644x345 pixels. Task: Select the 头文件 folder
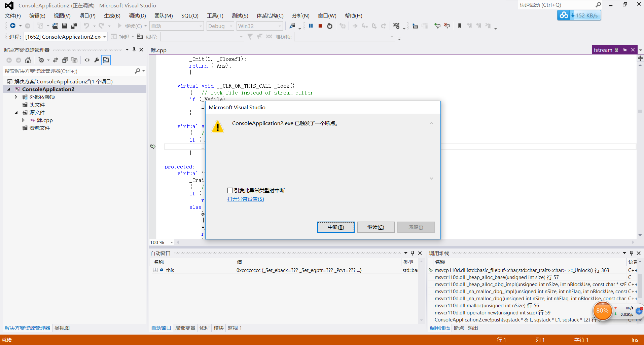[x=37, y=105]
